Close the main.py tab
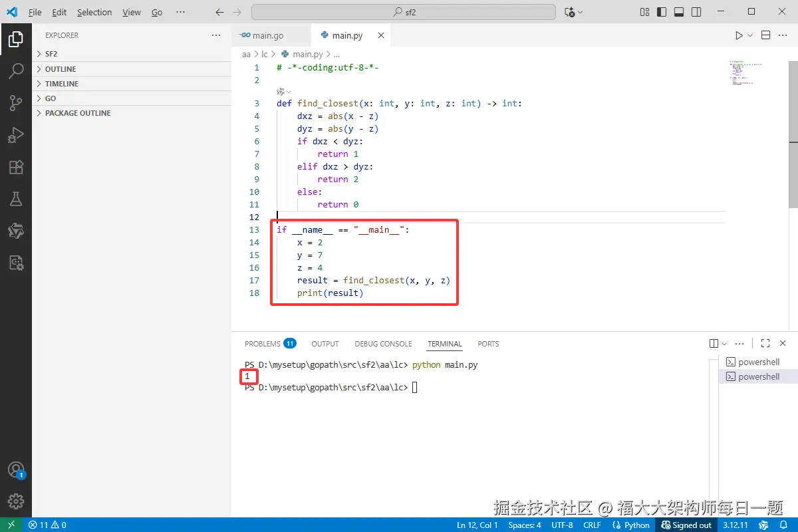Screen dimensions: 798x532 (x=381, y=35)
